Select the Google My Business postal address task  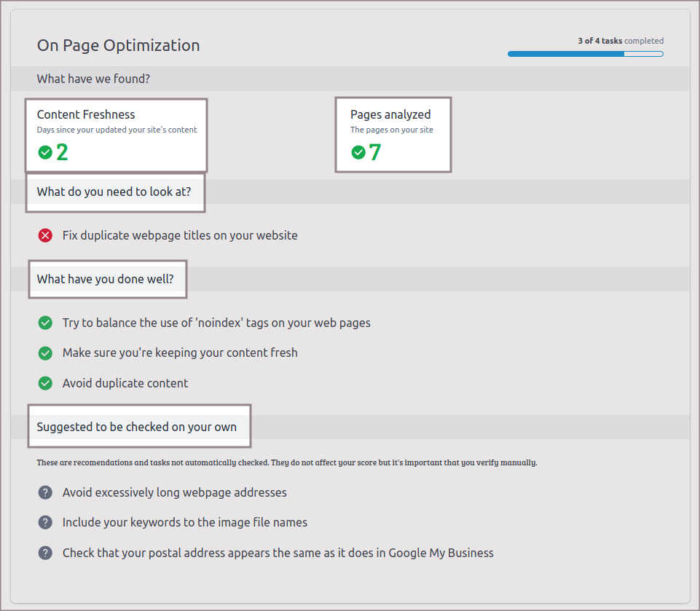click(278, 553)
